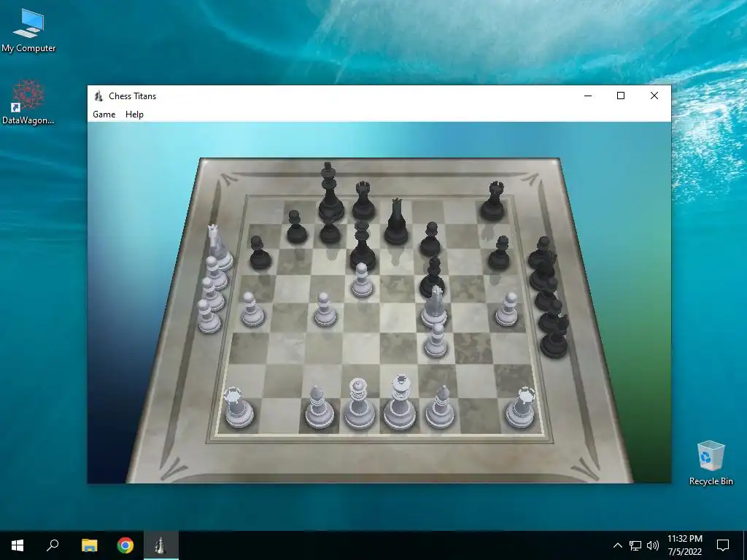The height and width of the screenshot is (560, 747).
Task: Select the My Computer desktop icon
Action: point(28,30)
